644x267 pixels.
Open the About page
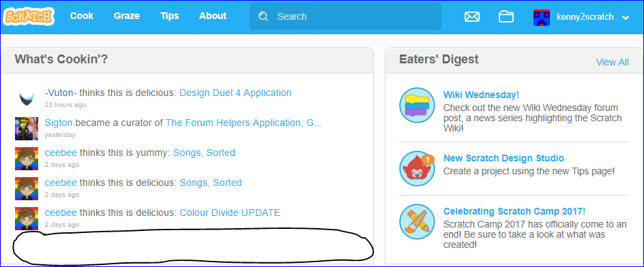point(213,16)
